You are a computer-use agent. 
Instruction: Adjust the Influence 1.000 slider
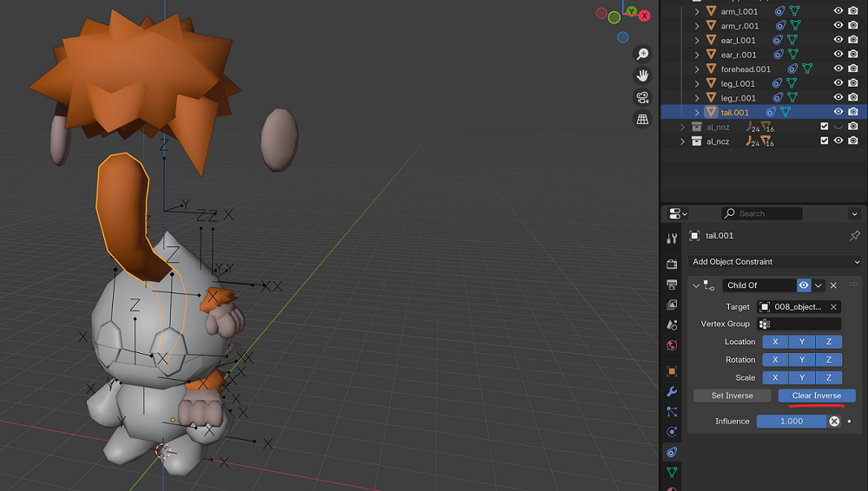pyautogui.click(x=792, y=422)
